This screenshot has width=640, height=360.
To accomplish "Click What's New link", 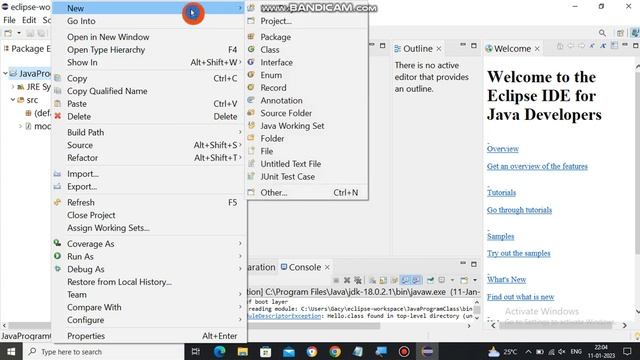I will coord(506,280).
